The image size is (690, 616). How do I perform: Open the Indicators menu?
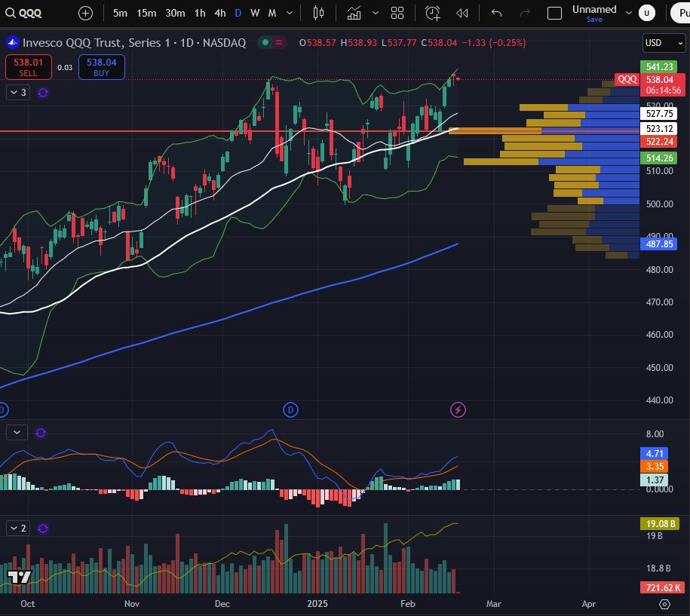(354, 14)
